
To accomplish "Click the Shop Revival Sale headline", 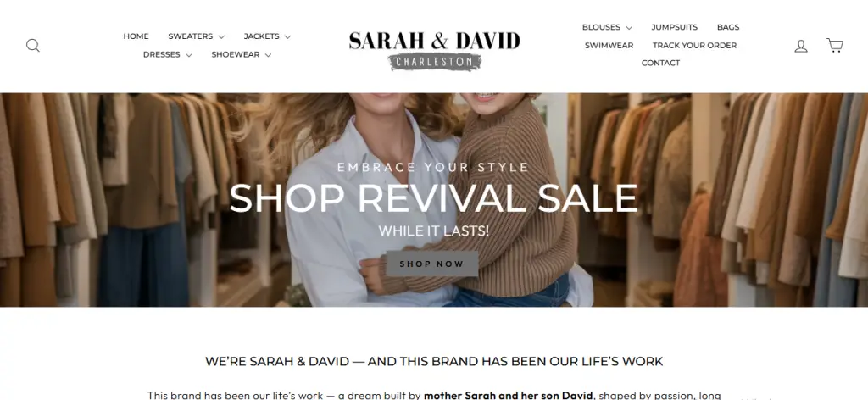I will tap(433, 197).
